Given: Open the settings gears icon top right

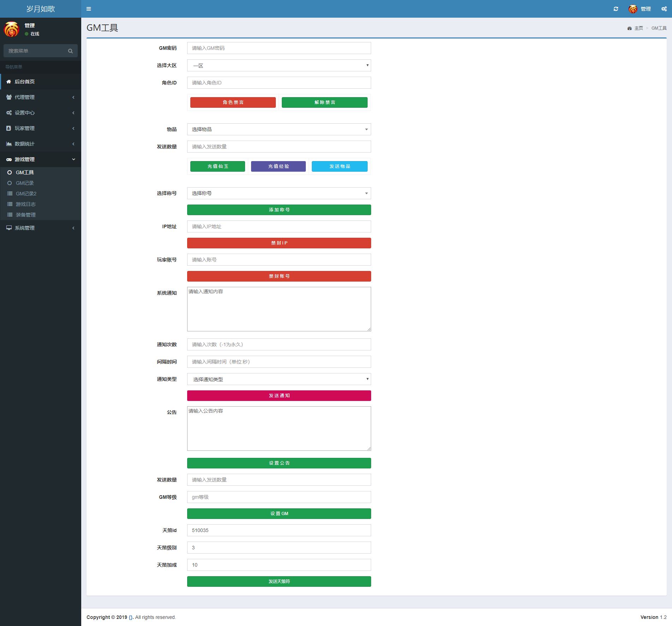Looking at the screenshot, I should (664, 9).
